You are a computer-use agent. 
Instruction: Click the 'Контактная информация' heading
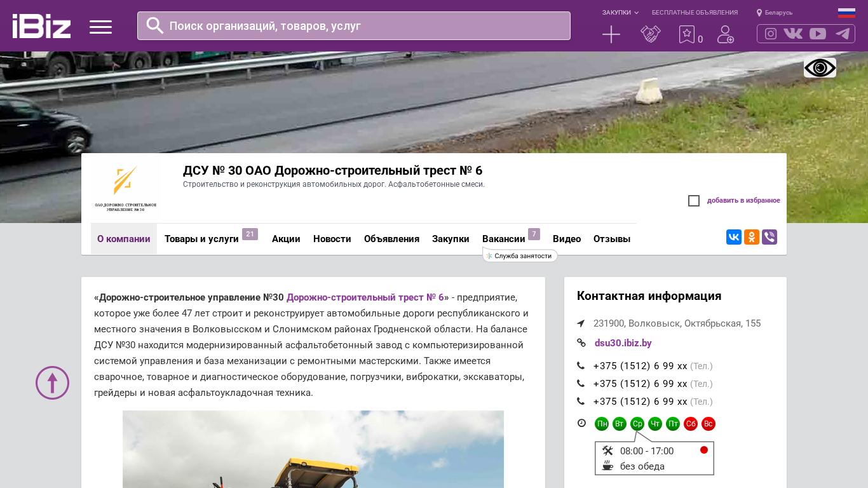pos(649,296)
